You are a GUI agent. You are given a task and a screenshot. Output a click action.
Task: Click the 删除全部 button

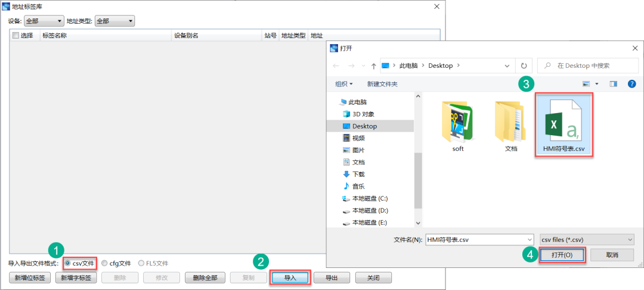click(205, 277)
